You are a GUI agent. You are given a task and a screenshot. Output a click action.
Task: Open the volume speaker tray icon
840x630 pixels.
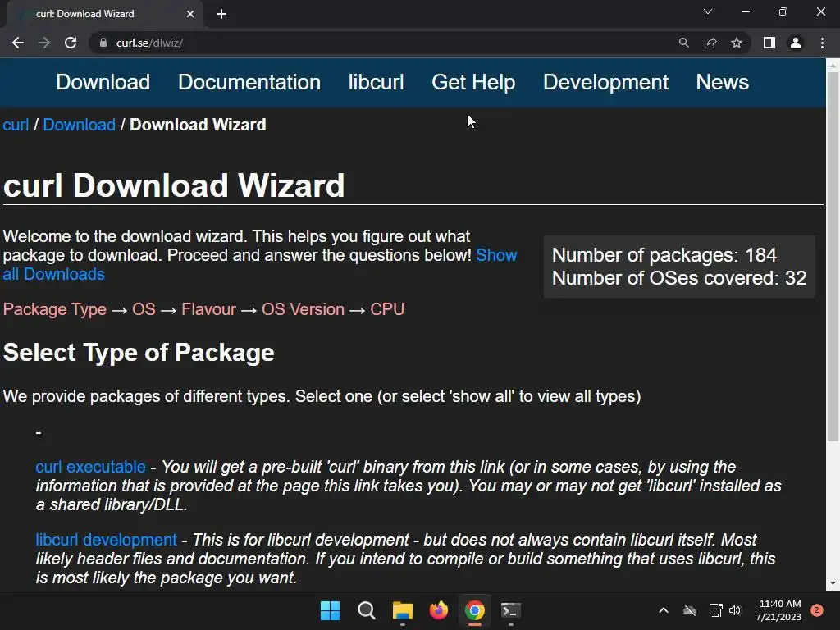point(735,610)
